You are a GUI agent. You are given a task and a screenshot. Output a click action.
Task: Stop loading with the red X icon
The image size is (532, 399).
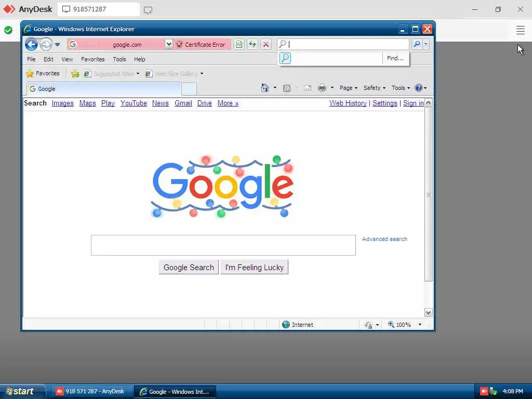click(x=266, y=45)
